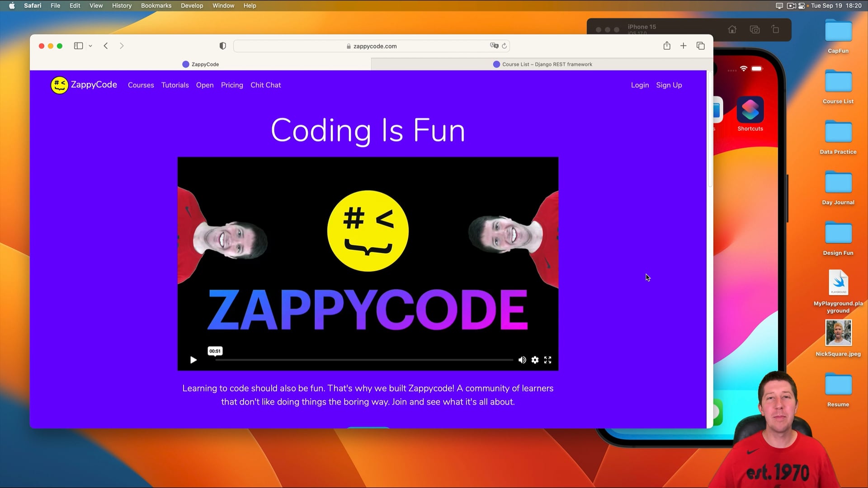This screenshot has height=488, width=868.
Task: Open the video settings gear
Action: tap(535, 360)
